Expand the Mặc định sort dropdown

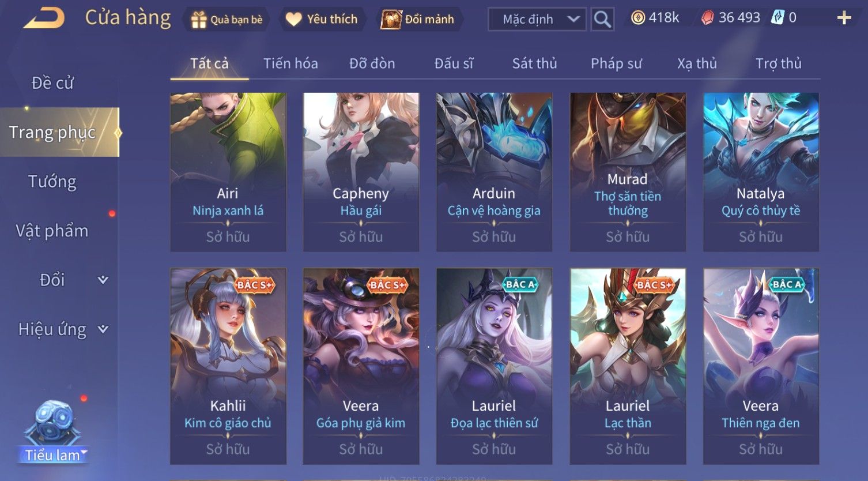(537, 19)
